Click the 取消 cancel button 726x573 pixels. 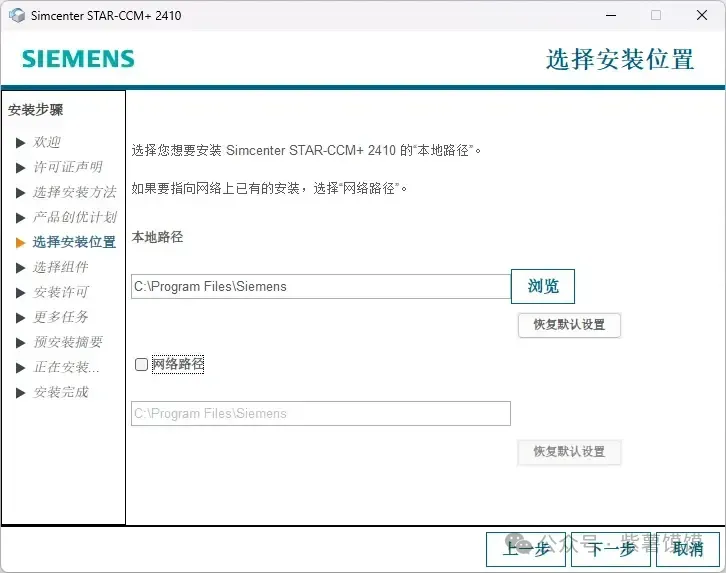point(688,548)
